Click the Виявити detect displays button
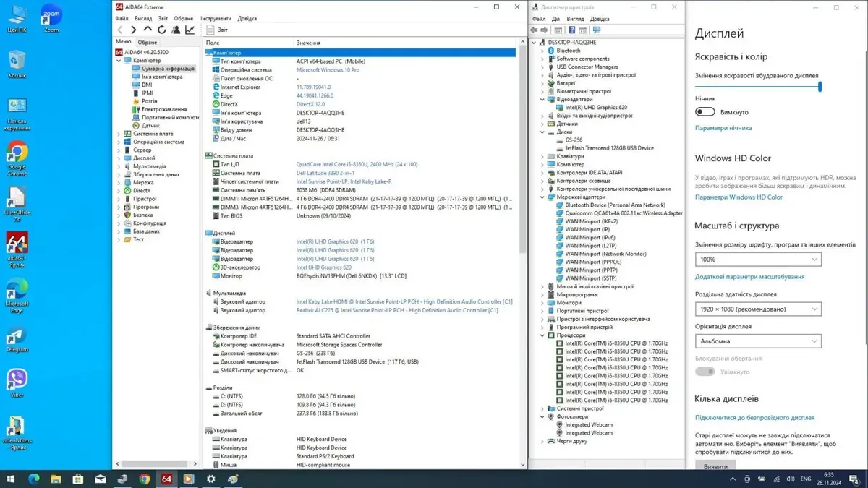The height and width of the screenshot is (488, 868). 715,466
